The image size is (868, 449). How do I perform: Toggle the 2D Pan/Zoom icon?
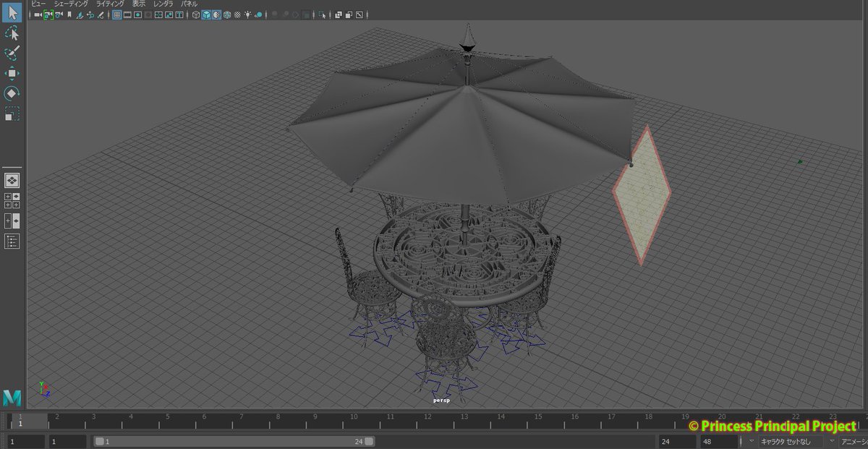click(90, 14)
